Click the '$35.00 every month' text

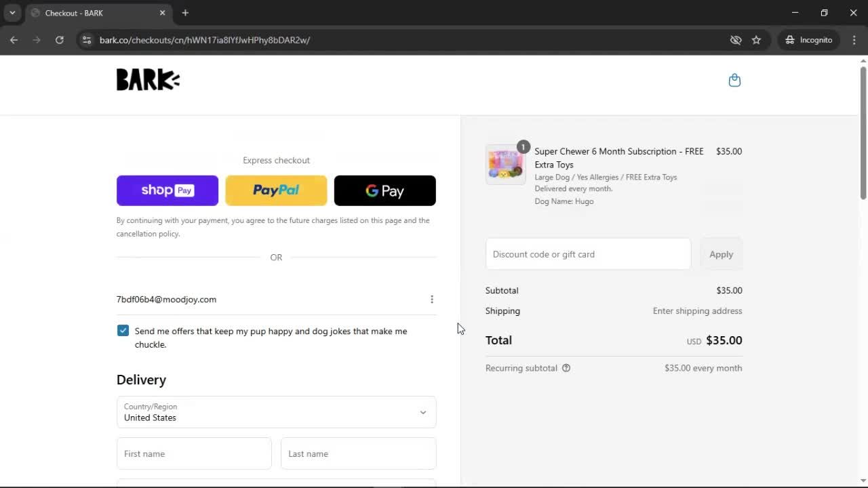click(x=703, y=368)
